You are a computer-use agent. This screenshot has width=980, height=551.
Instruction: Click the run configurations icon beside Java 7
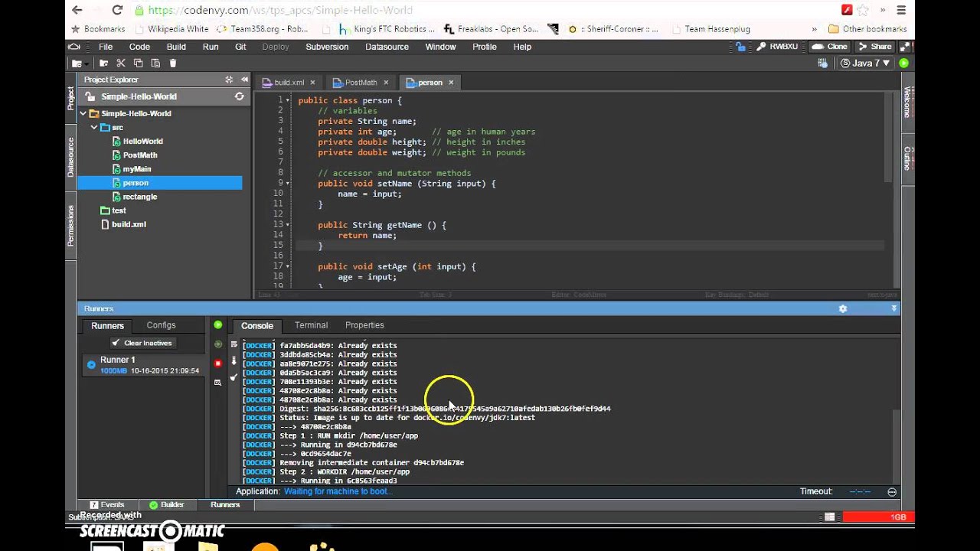pos(823,64)
